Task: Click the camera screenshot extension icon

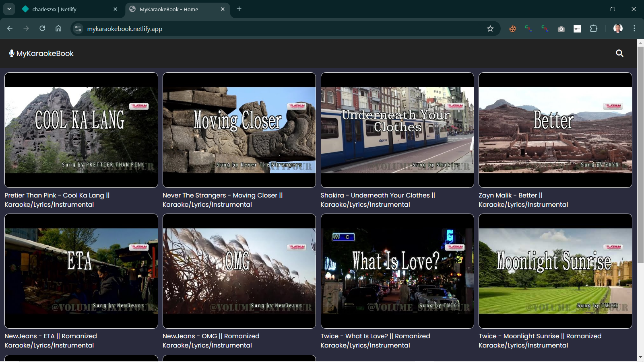Action: coord(561,29)
